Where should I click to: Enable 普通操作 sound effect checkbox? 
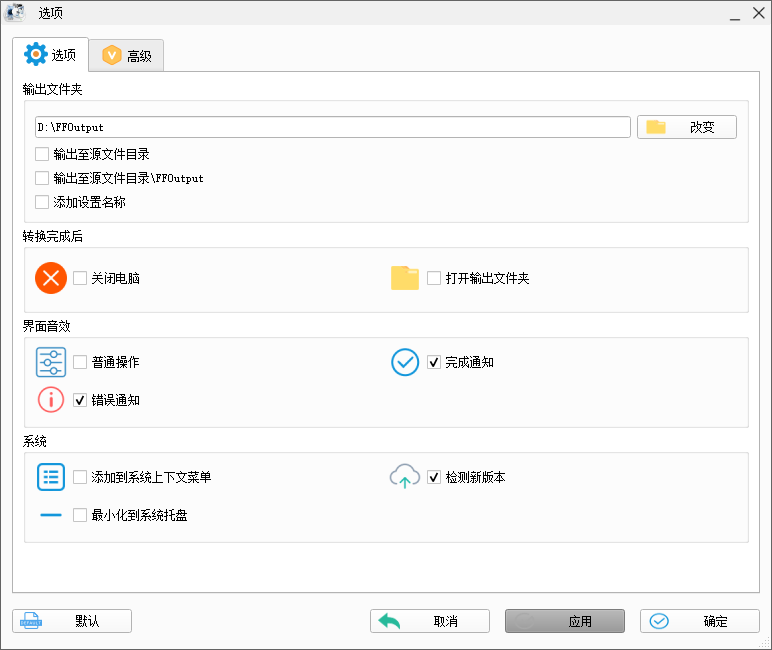click(80, 362)
